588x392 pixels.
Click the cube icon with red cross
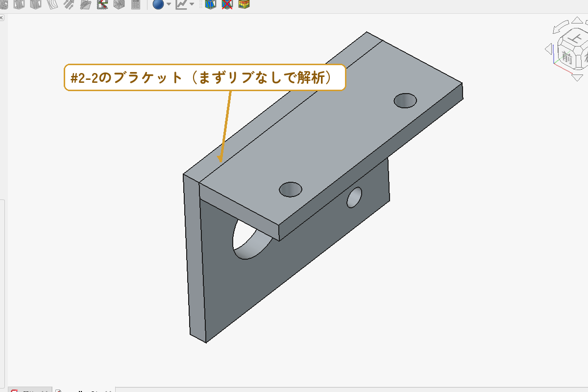227,4
